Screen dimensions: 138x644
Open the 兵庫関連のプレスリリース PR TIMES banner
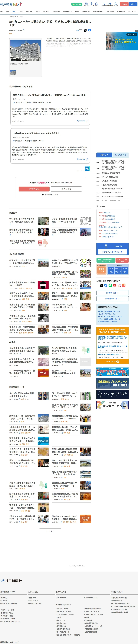coord(112,383)
